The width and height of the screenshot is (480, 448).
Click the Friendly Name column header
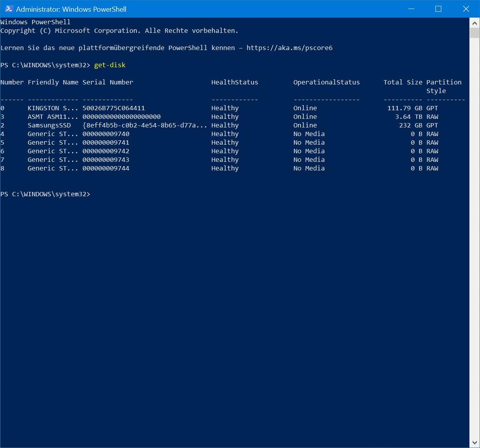tap(53, 82)
